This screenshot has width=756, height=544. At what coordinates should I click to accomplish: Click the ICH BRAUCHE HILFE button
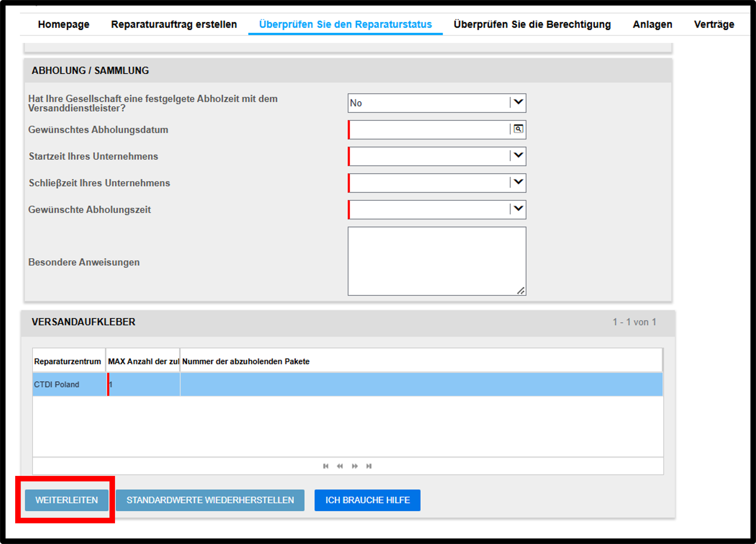coord(367,500)
